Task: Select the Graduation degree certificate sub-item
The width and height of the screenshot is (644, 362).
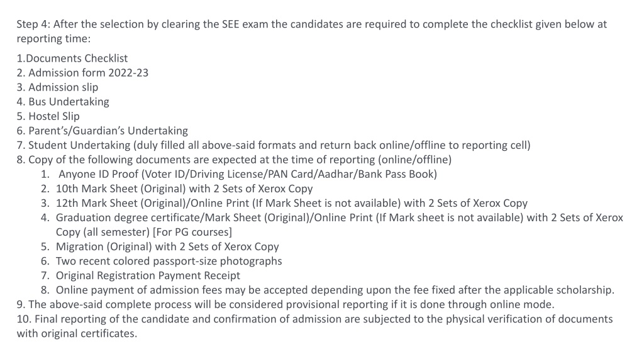Action: pos(332,224)
